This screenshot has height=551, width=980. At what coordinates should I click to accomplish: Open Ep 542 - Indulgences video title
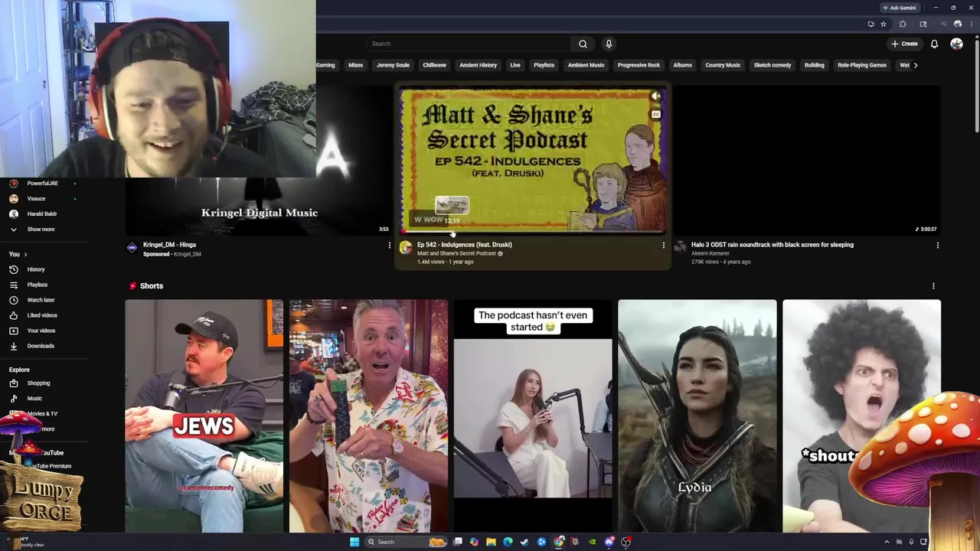(464, 245)
